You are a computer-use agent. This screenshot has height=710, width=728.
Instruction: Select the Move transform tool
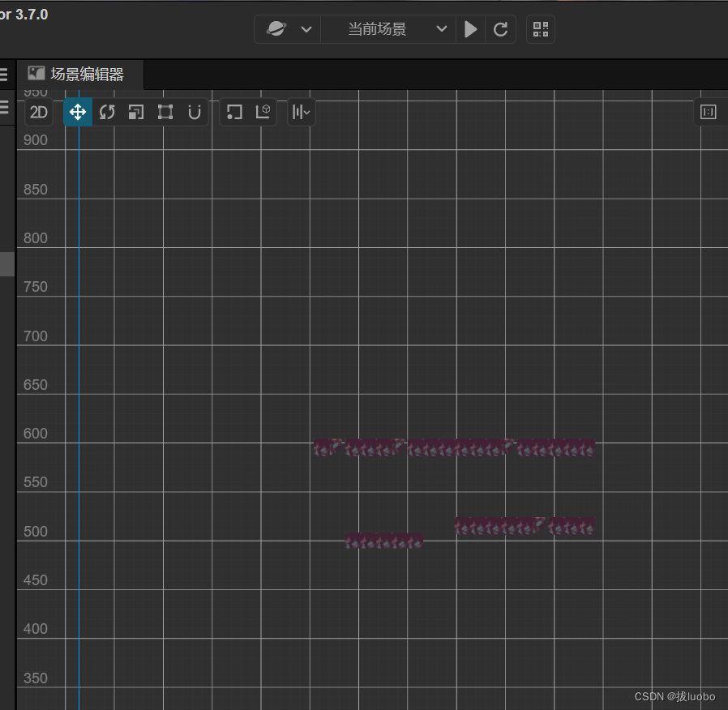tap(78, 112)
